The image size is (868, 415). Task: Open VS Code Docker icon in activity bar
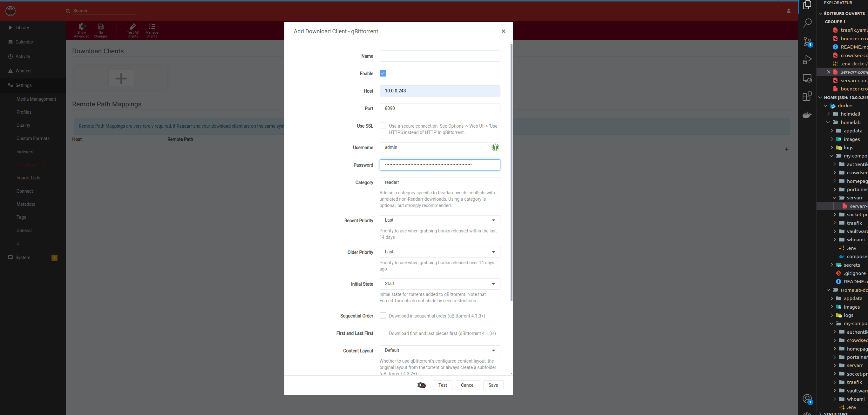click(807, 115)
